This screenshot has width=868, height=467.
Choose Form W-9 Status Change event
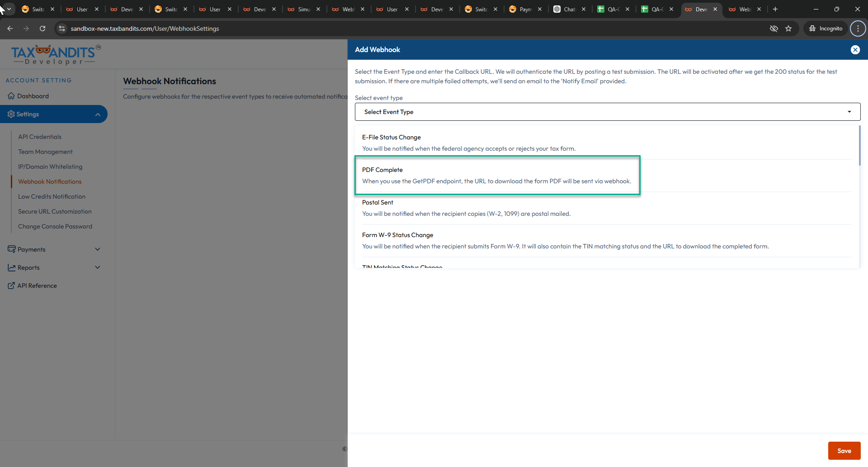(x=606, y=241)
